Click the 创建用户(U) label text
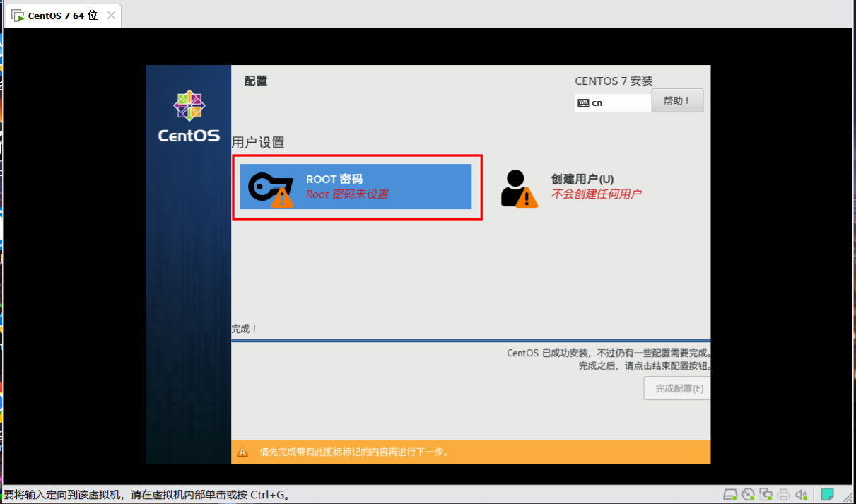Viewport: 856px width, 504px height. pos(582,179)
